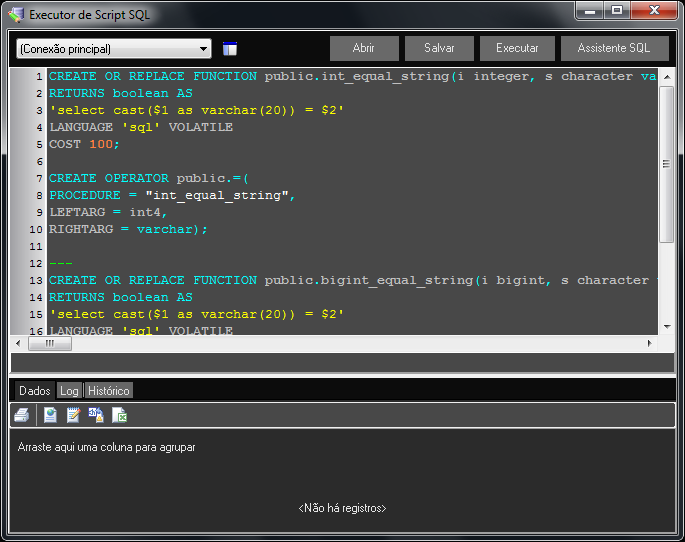Open the Assistente SQL
Viewport: 685px width, 542px height.
pyautogui.click(x=614, y=48)
